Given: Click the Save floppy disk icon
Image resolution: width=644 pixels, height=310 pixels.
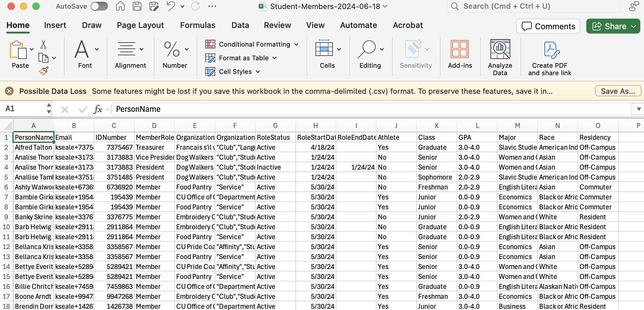Looking at the screenshot, I should pyautogui.click(x=137, y=6).
